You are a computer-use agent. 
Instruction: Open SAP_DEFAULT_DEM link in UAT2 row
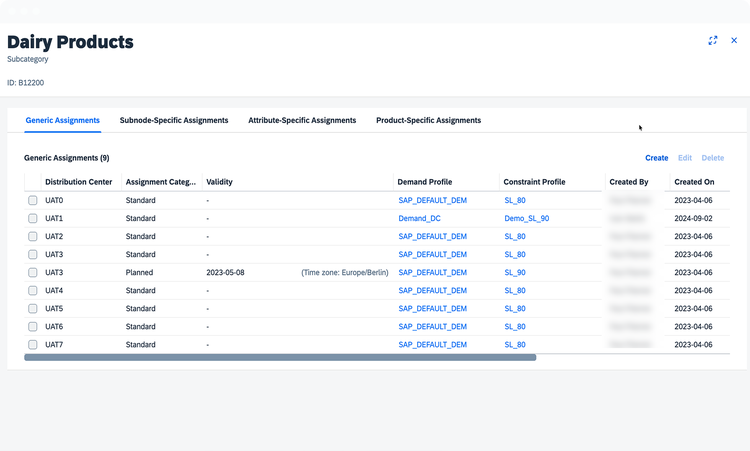432,236
